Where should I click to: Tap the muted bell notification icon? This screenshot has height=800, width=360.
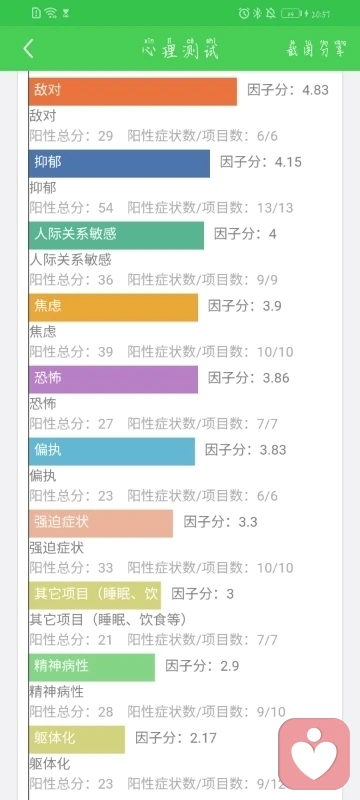click(x=271, y=13)
